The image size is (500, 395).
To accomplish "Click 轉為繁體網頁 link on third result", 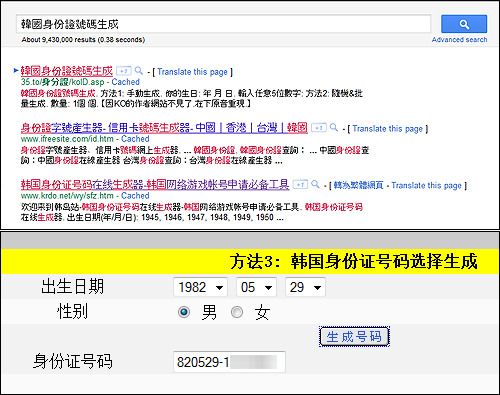I will [x=358, y=185].
